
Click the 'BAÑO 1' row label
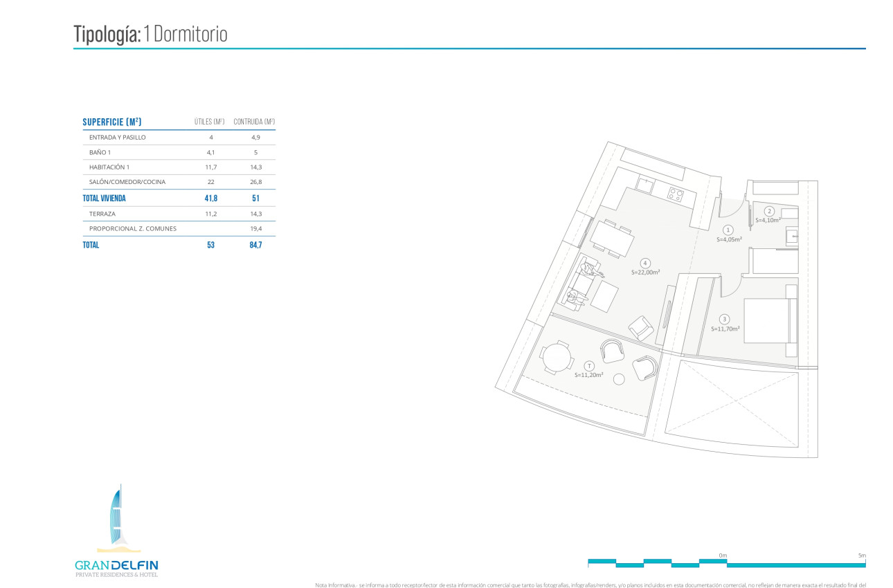click(x=100, y=152)
